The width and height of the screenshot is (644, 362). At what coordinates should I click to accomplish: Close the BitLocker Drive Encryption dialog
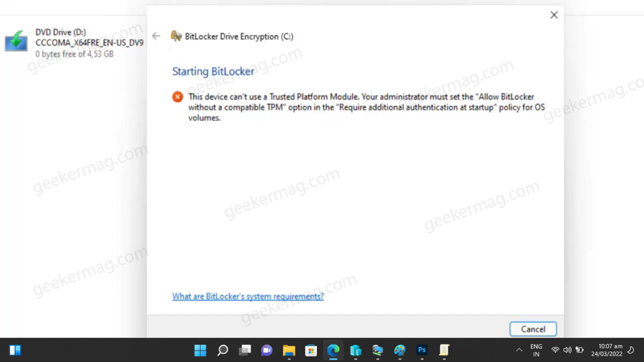[554, 15]
